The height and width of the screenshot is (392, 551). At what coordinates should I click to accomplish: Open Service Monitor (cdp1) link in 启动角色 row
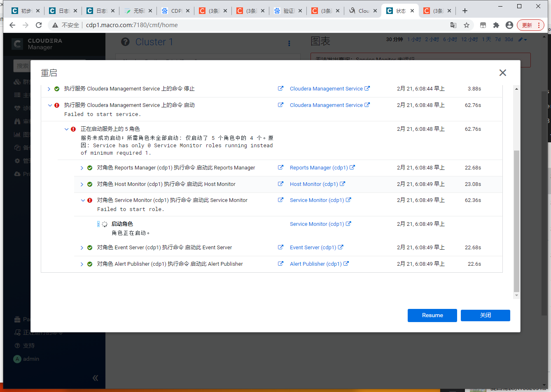[x=320, y=224]
